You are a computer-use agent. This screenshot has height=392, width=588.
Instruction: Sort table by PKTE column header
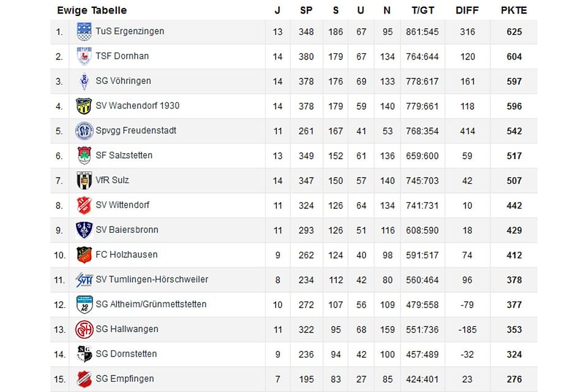pos(513,10)
